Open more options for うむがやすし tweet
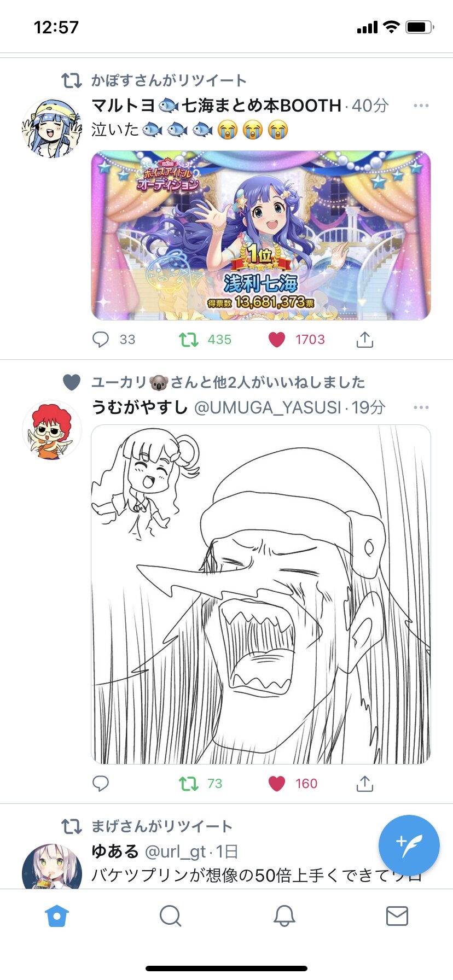Viewport: 453px width, 980px height. (x=421, y=407)
